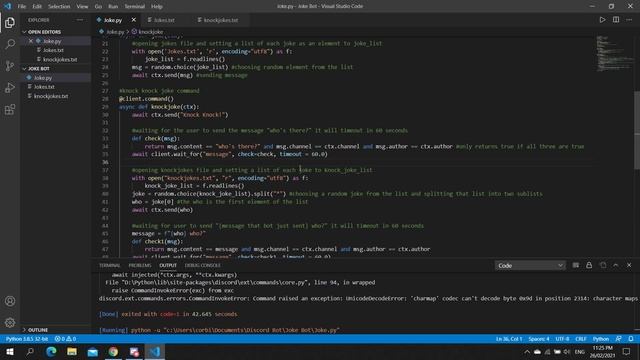Open the Manage gear icon
This screenshot has width=640, height=360.
coord(10,322)
